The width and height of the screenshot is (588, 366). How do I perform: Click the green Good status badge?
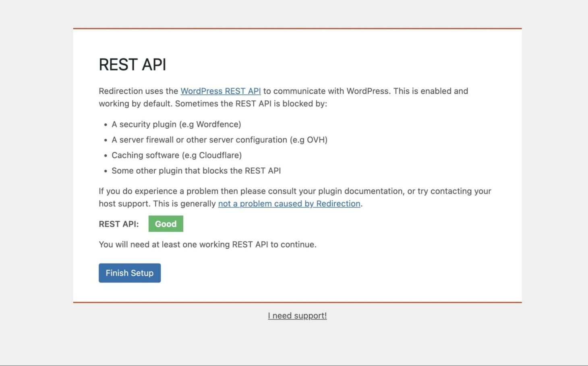point(166,224)
